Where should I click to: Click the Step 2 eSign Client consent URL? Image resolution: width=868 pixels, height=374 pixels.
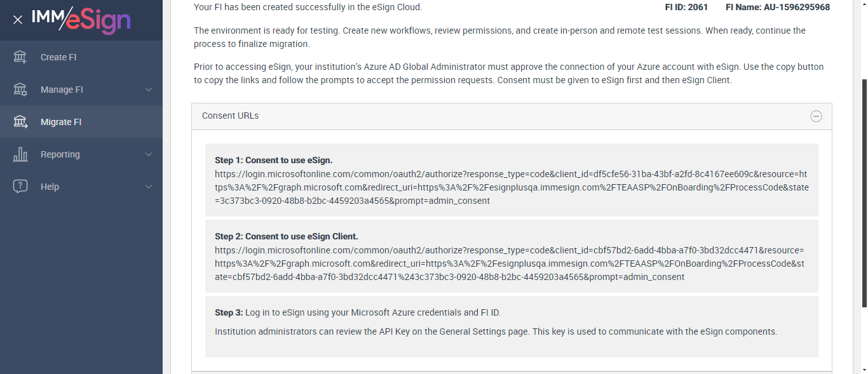point(509,264)
